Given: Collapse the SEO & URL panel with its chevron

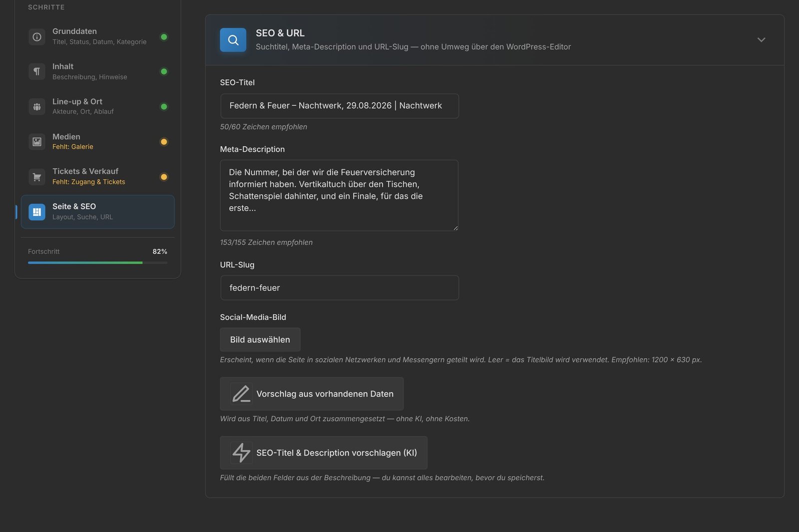Looking at the screenshot, I should point(761,40).
